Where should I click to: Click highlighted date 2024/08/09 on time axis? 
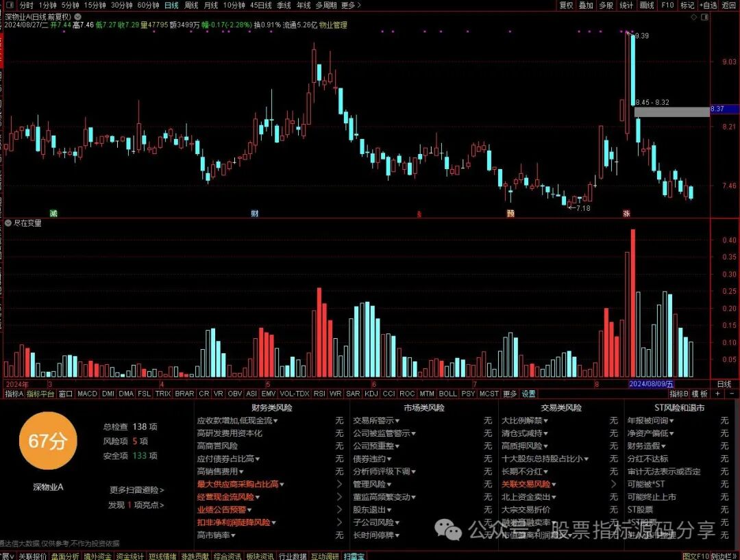652,384
